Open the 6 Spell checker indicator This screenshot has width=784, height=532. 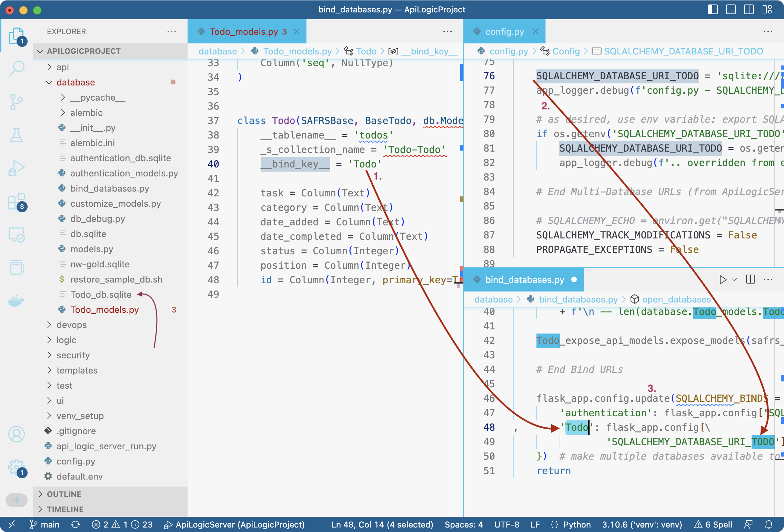pyautogui.click(x=713, y=524)
